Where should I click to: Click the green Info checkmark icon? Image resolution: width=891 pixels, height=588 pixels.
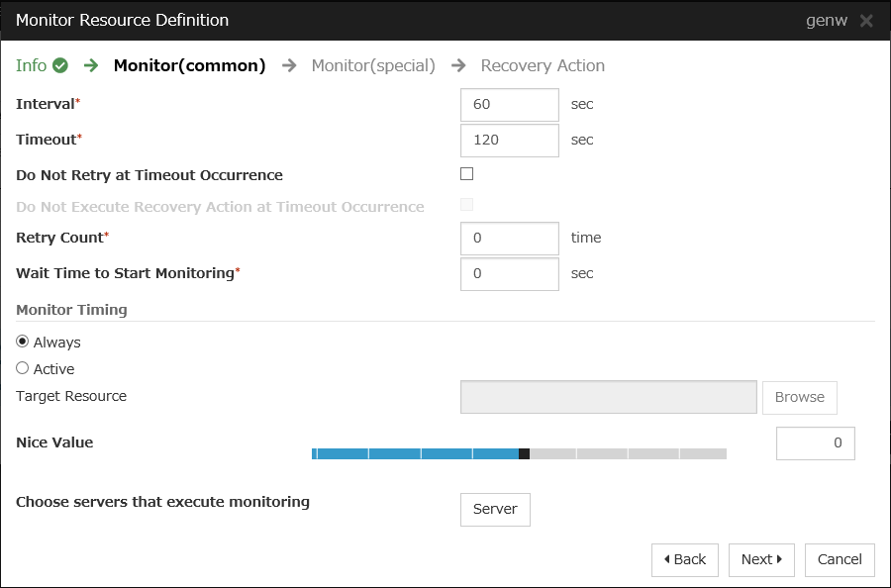tap(60, 65)
